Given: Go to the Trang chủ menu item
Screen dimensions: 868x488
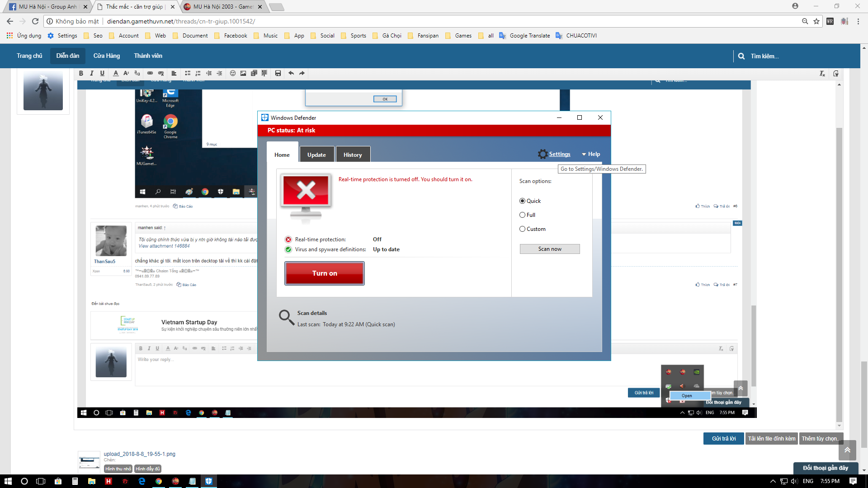Looking at the screenshot, I should 29,56.
